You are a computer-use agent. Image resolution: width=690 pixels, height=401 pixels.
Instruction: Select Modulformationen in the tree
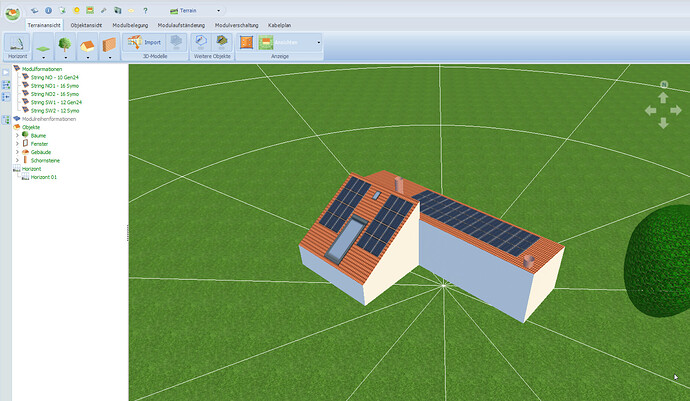point(42,69)
